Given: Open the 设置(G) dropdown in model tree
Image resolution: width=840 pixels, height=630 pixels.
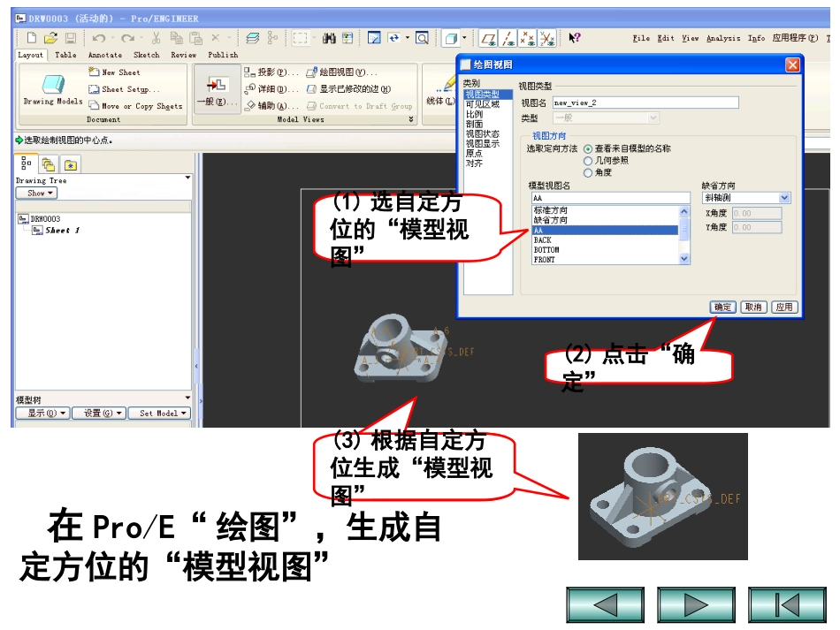Looking at the screenshot, I should [x=98, y=414].
